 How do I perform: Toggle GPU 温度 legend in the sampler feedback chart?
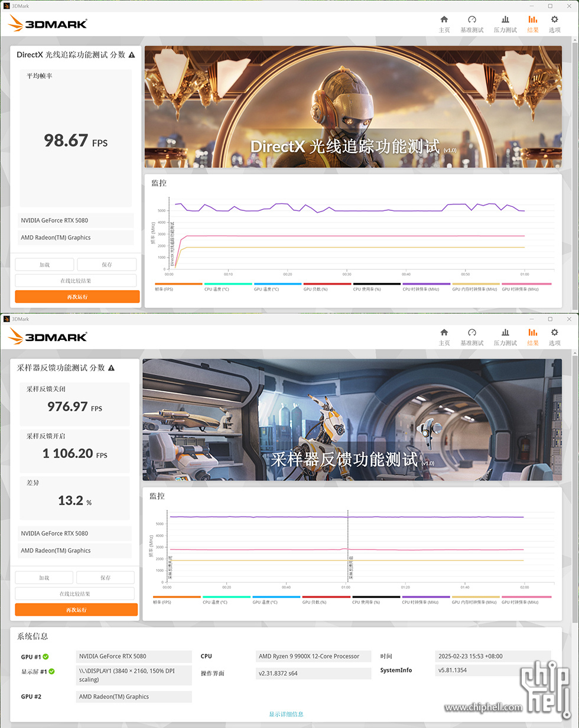277,600
